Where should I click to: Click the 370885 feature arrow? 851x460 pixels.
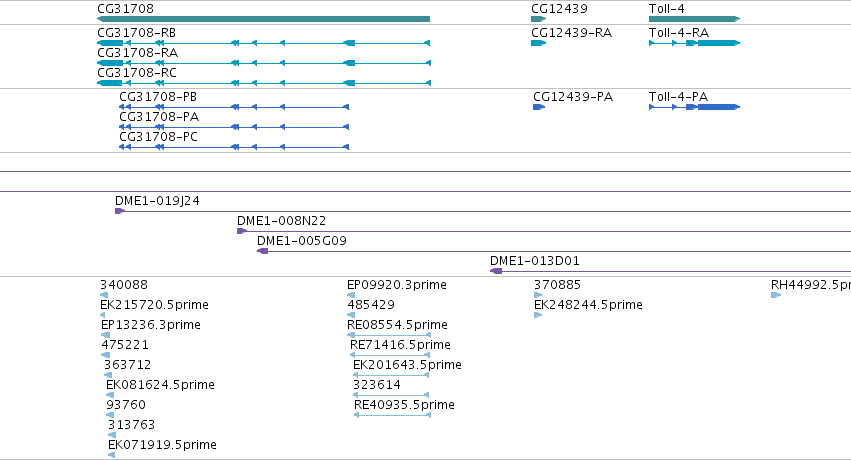pyautogui.click(x=538, y=295)
